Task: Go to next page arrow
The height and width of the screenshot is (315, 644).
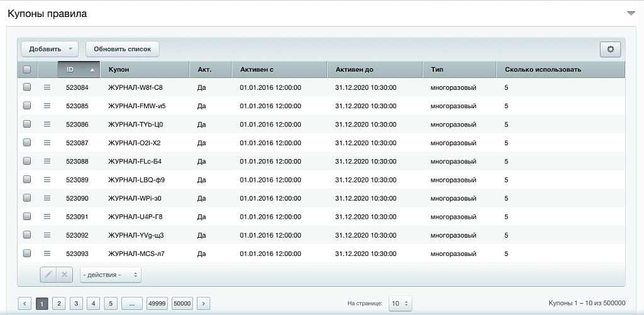Action: tap(203, 304)
